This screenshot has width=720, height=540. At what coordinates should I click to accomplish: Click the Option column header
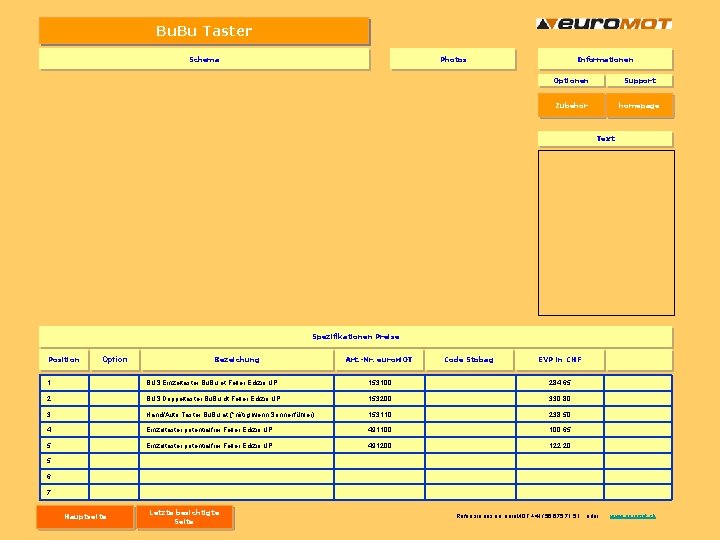point(114,360)
